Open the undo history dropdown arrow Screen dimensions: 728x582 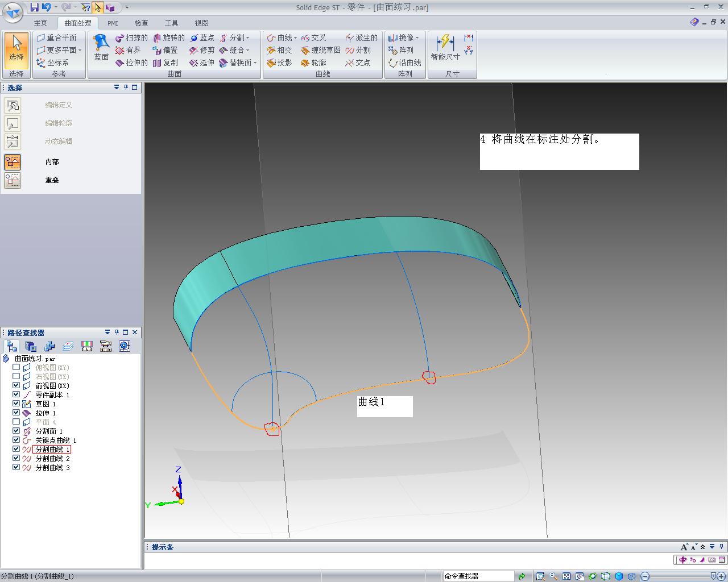[x=56, y=7]
